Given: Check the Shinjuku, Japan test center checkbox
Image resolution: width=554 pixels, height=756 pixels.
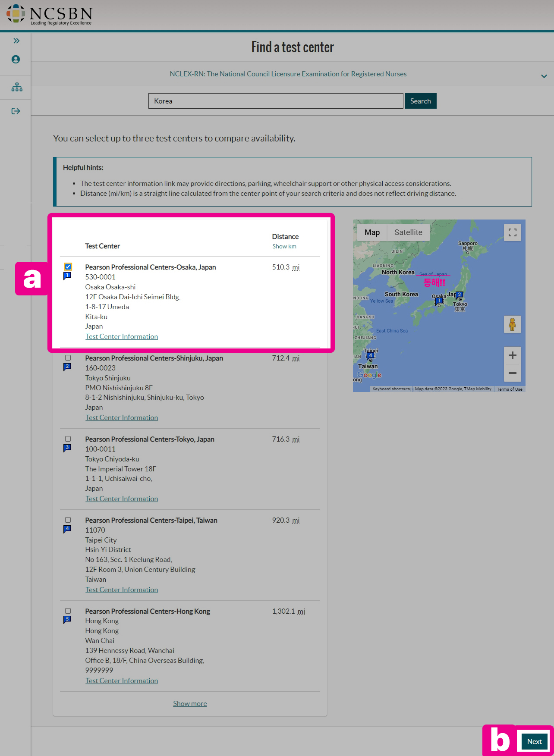Looking at the screenshot, I should point(68,358).
